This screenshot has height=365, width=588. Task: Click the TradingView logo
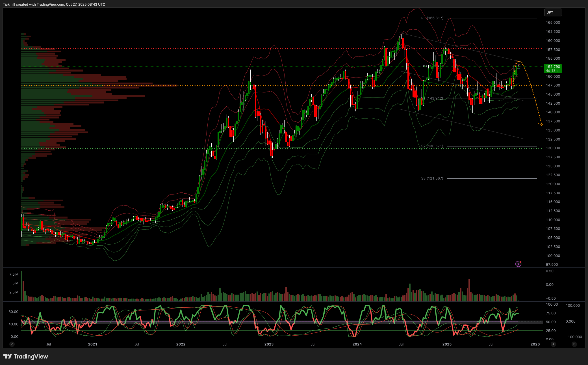tap(26, 357)
